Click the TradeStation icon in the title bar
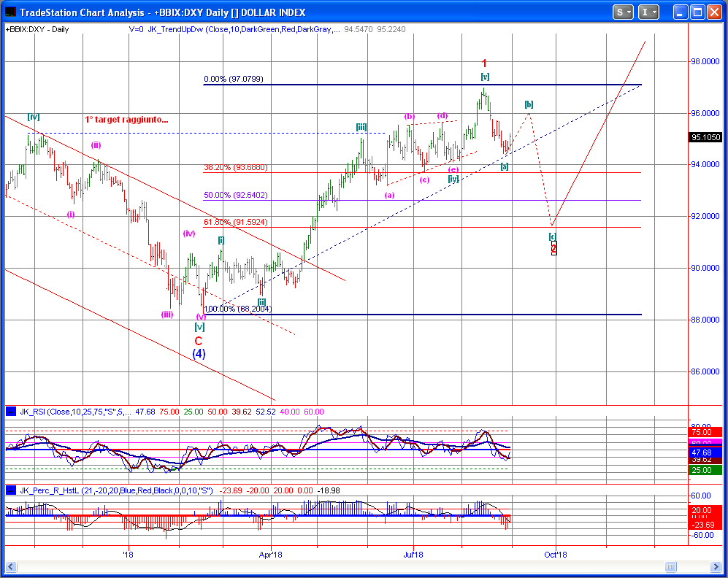Screen dimensions: 728x578 click(x=9, y=12)
